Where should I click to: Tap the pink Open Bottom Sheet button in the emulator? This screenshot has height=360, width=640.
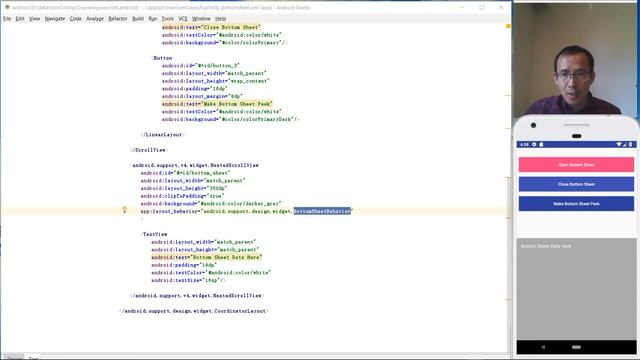(576, 165)
